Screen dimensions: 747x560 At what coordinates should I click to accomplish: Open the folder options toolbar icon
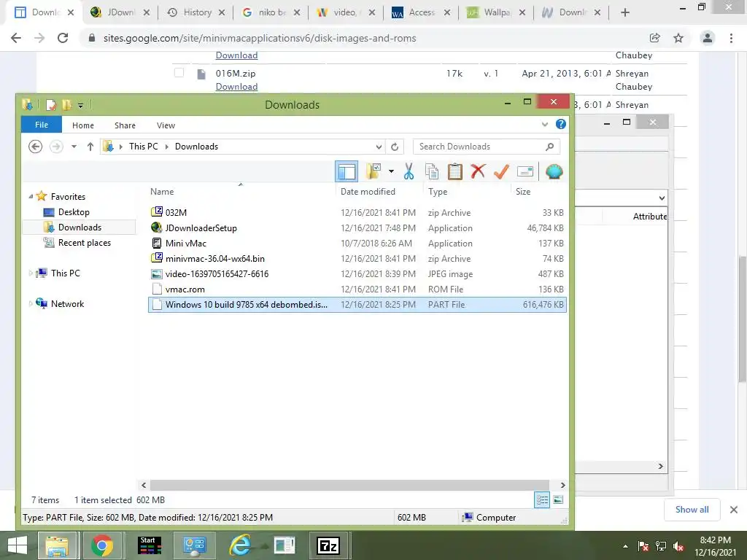[x=374, y=171]
